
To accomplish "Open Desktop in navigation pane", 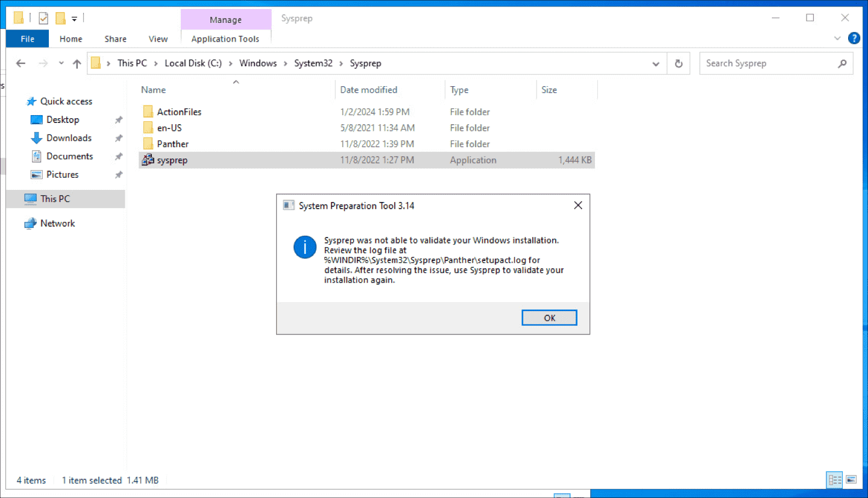I will pyautogui.click(x=62, y=119).
